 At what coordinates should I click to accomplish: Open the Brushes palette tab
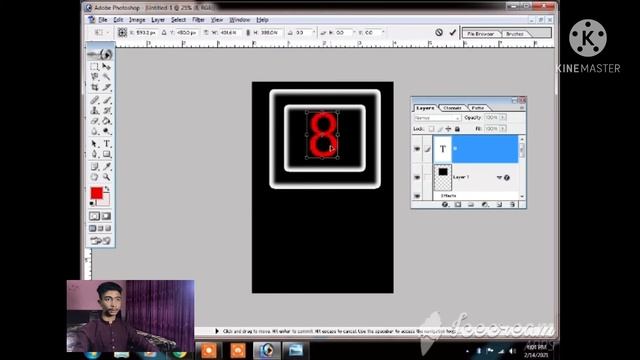point(515,33)
